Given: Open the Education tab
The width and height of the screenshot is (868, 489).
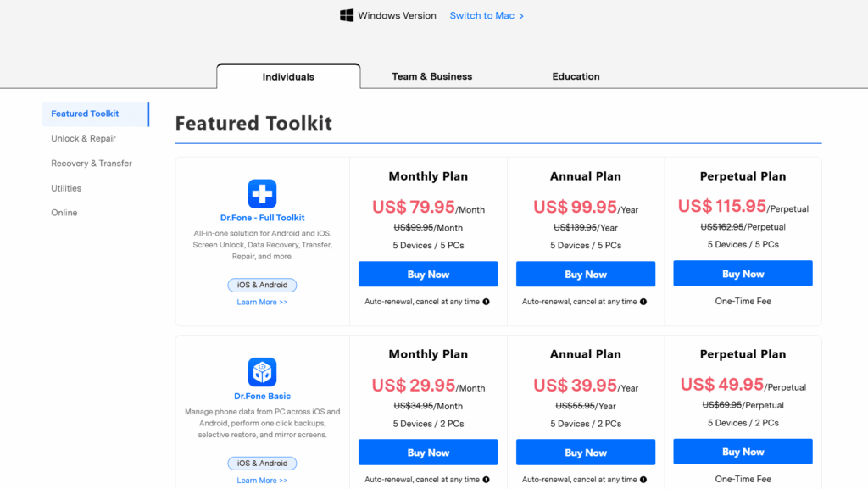Looking at the screenshot, I should [x=576, y=76].
